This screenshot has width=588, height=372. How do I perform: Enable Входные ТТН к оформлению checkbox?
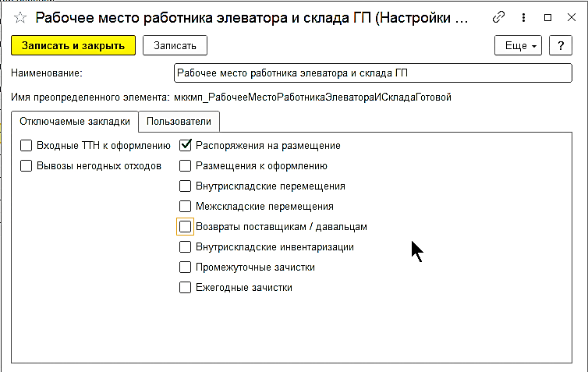(x=27, y=145)
